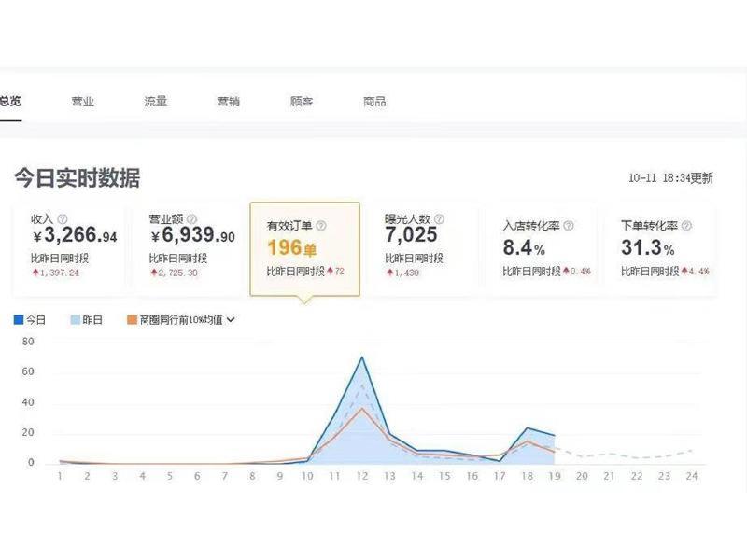The height and width of the screenshot is (560, 747).
Task: Click help icon beside 下单转化率
Action: 686,226
